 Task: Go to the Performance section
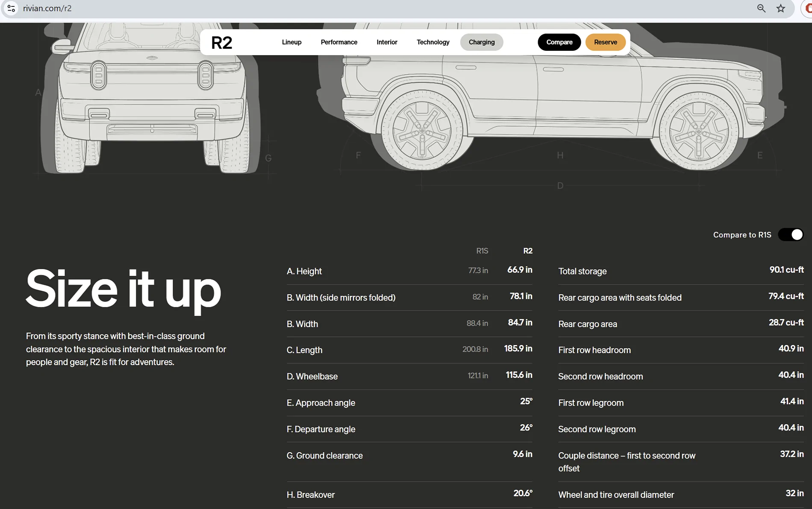(339, 42)
